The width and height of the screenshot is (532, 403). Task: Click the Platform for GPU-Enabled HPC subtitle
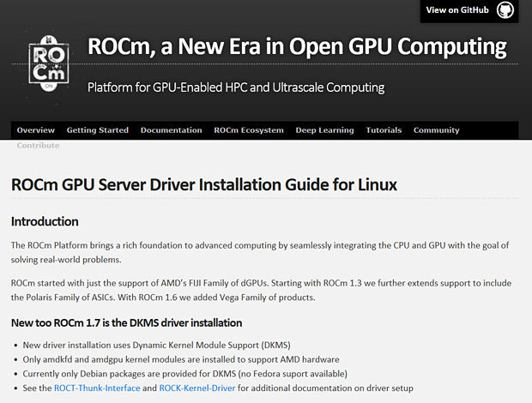click(x=236, y=87)
